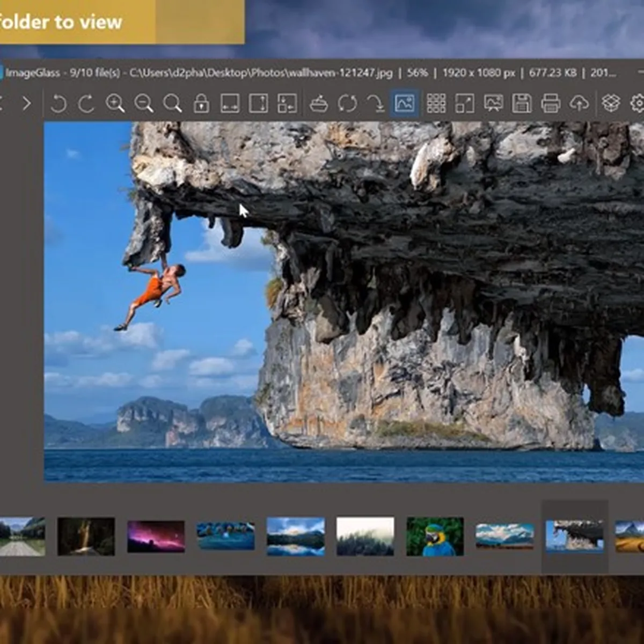This screenshot has width=644, height=644.
Task: Open the foggy forest thumbnail
Action: (365, 536)
